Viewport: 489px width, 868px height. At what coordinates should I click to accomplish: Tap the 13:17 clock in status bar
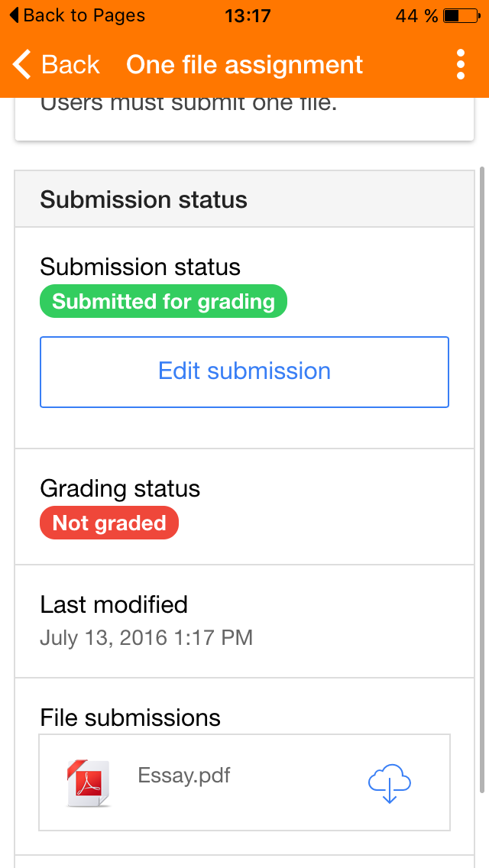pyautogui.click(x=248, y=15)
